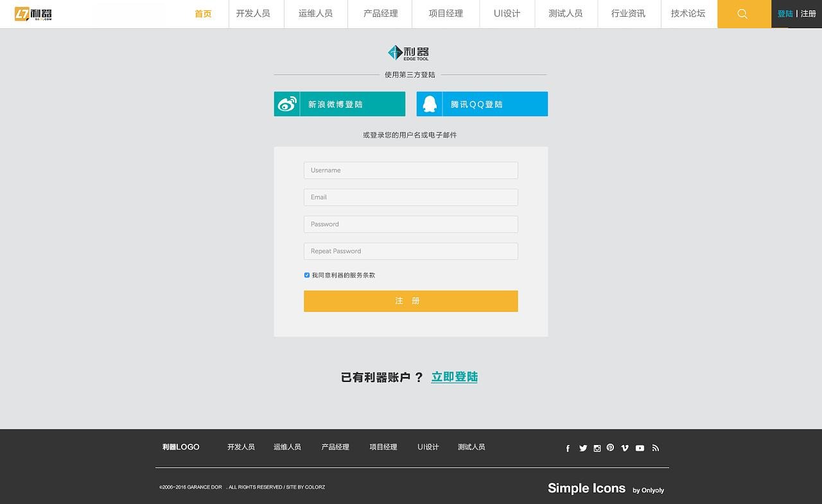This screenshot has width=822, height=504.
Task: Switch to the 首页 navigation tab
Action: (203, 13)
